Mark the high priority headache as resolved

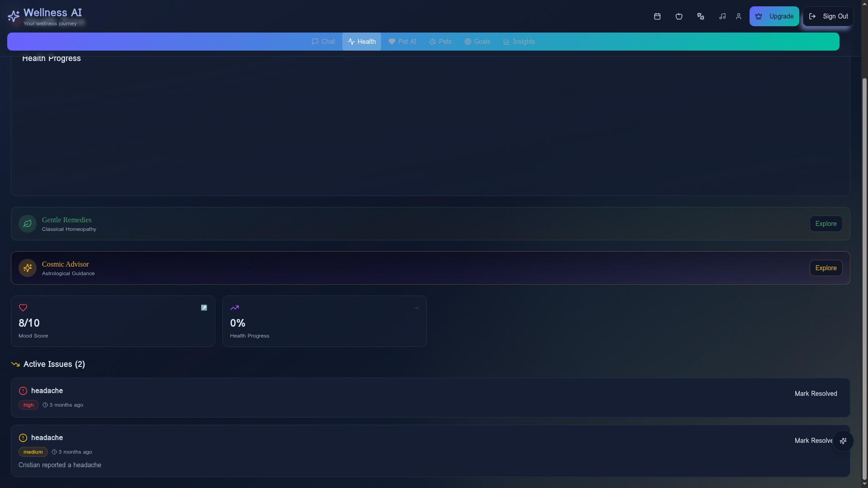coord(816,394)
